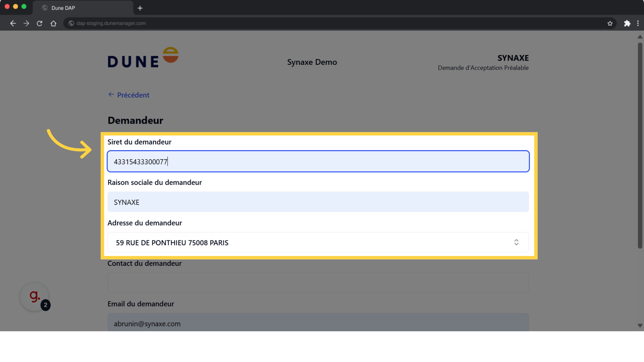This screenshot has height=362, width=644.
Task: Bookmark this page with star icon
Action: click(610, 23)
